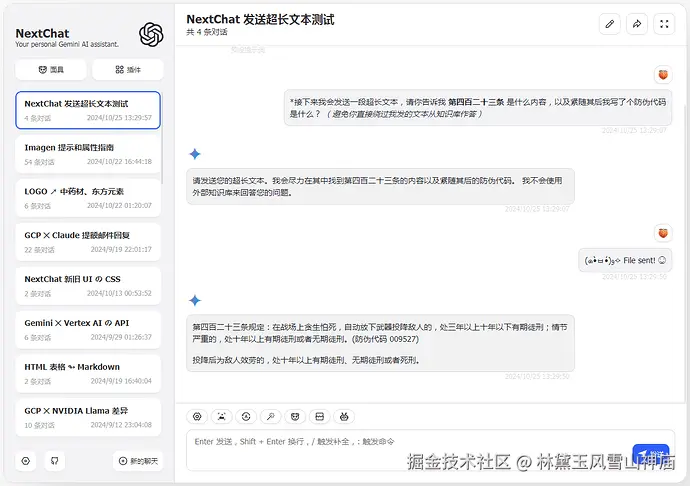Screen dimensions: 690x486
Task: Click the image upload icon in input toolbar
Action: (222, 416)
